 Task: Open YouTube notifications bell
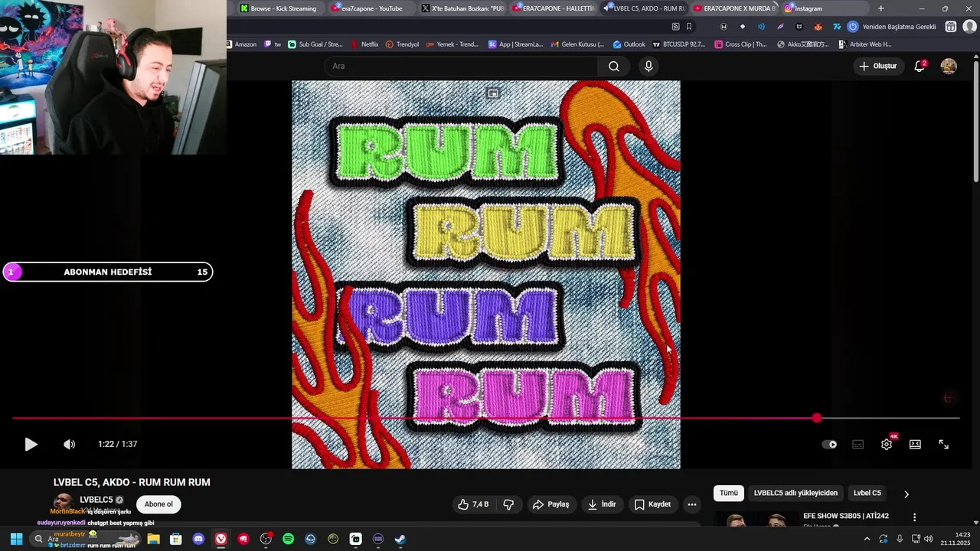920,66
